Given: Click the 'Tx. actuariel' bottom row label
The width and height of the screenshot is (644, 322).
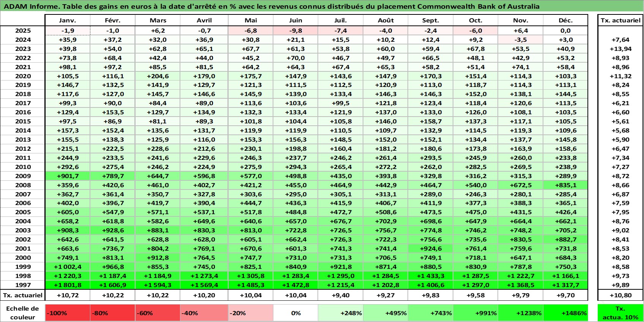Looking at the screenshot, I should point(23,295).
